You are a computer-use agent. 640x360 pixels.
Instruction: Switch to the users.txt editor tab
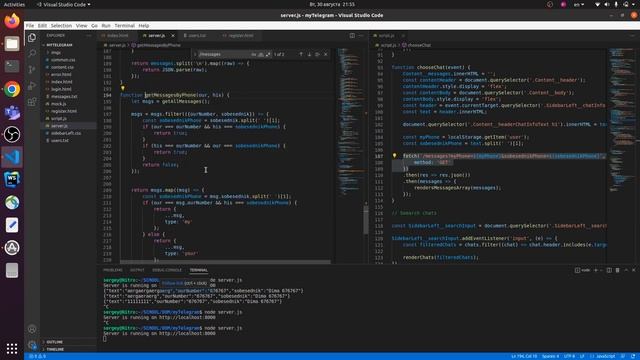197,36
